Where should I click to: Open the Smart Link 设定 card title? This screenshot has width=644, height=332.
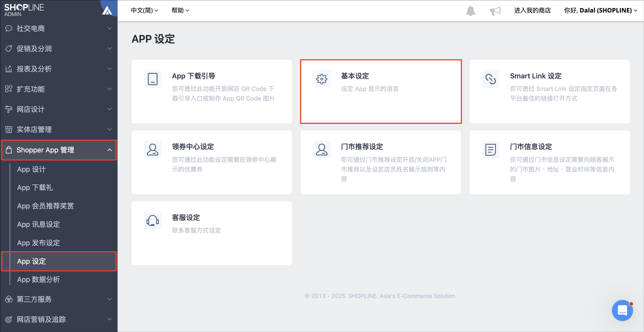point(536,76)
